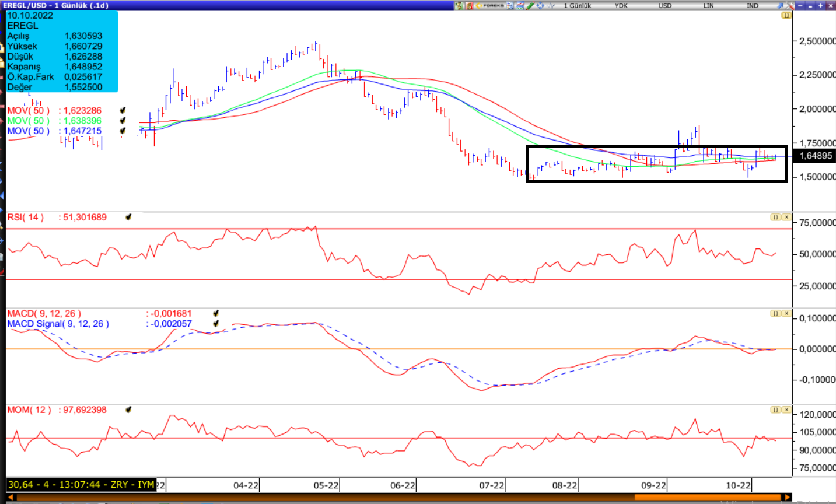Click the EREGL symbol name in the info box
This screenshot has height=504, width=836.
click(x=23, y=26)
